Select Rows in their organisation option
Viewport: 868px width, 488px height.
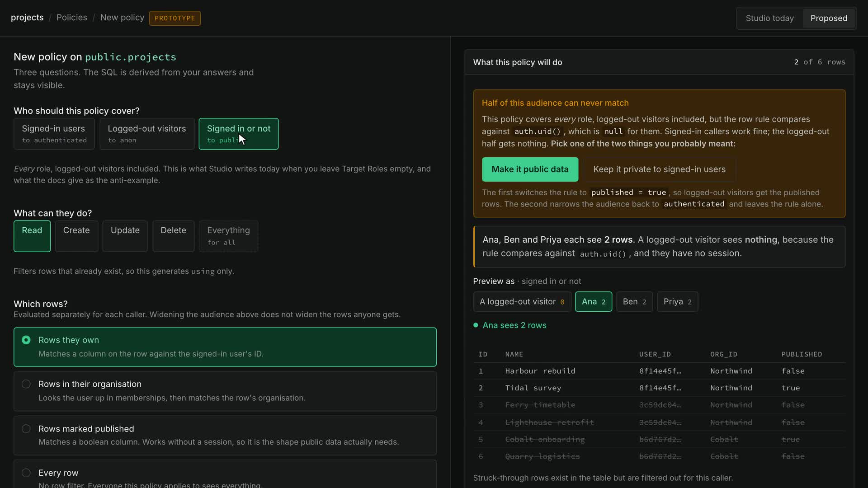click(225, 391)
